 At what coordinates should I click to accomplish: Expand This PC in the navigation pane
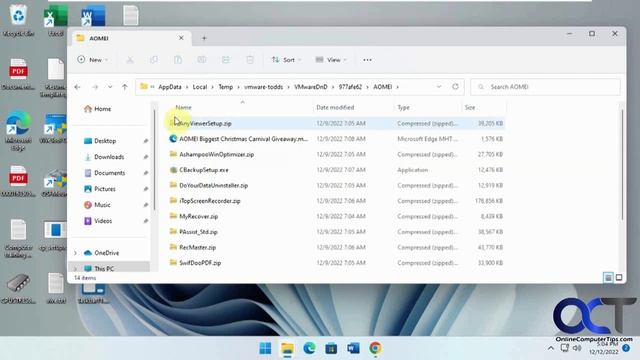coord(75,269)
